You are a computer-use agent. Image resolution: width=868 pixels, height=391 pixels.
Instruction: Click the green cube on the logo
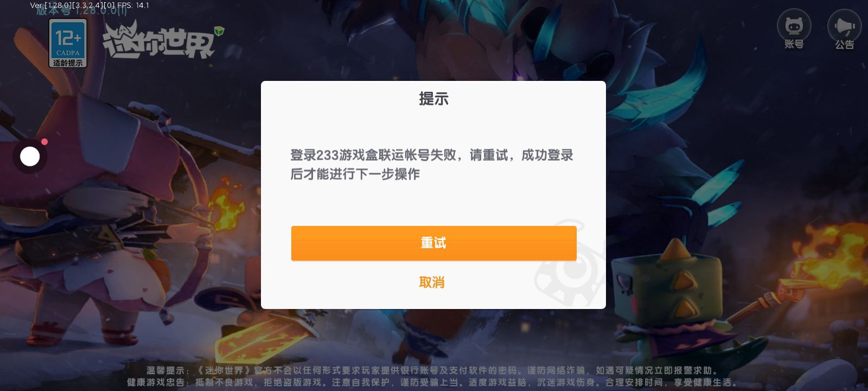[x=219, y=31]
